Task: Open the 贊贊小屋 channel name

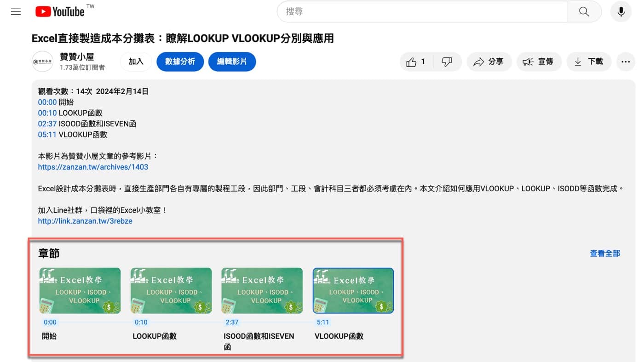Action: pos(77,57)
